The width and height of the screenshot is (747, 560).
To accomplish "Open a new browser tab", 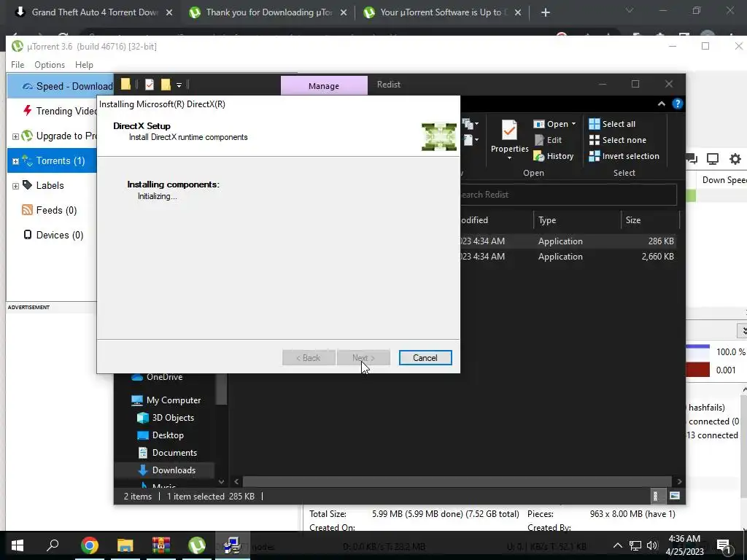I will click(546, 13).
